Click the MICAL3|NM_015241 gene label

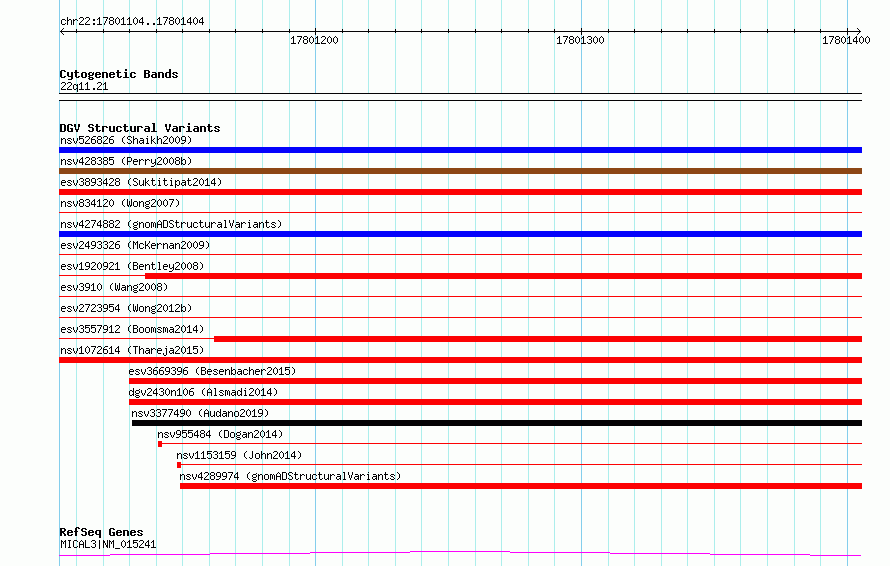tap(108, 544)
